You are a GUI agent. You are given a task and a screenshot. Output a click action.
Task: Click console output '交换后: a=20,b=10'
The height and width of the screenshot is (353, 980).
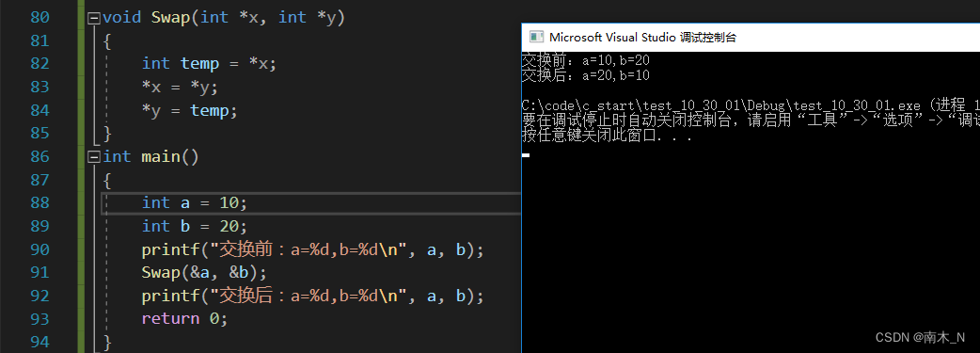[x=586, y=75]
